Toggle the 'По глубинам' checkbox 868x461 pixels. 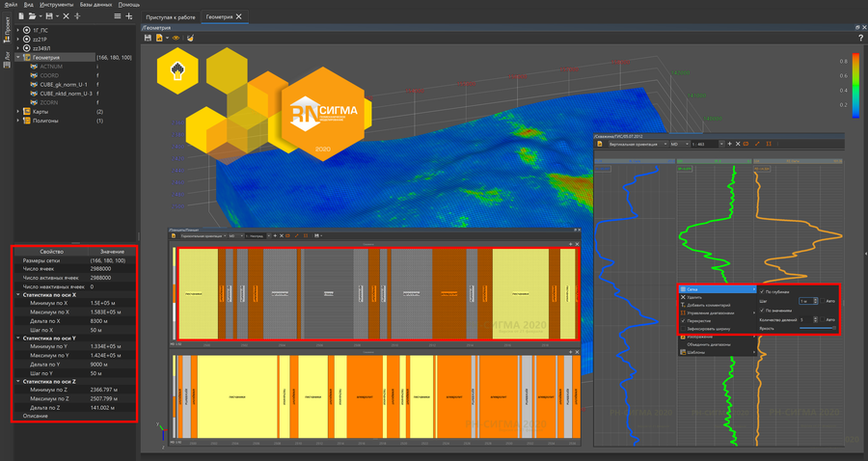click(x=763, y=290)
